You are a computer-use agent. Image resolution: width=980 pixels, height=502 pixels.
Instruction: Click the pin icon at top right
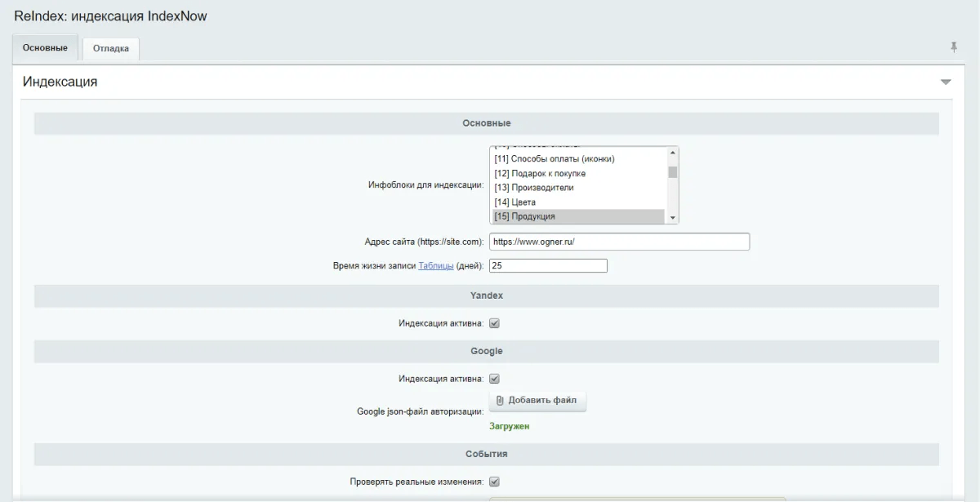953,47
